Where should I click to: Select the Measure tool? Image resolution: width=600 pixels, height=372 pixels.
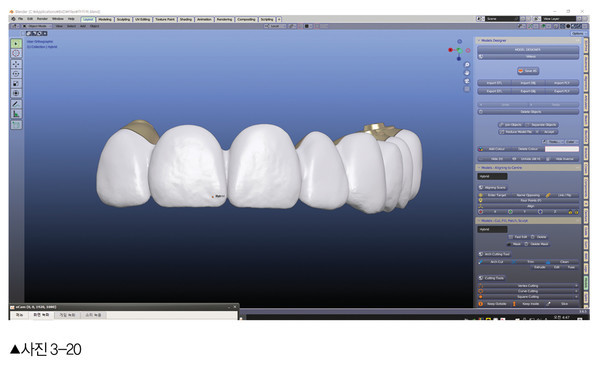(x=16, y=114)
